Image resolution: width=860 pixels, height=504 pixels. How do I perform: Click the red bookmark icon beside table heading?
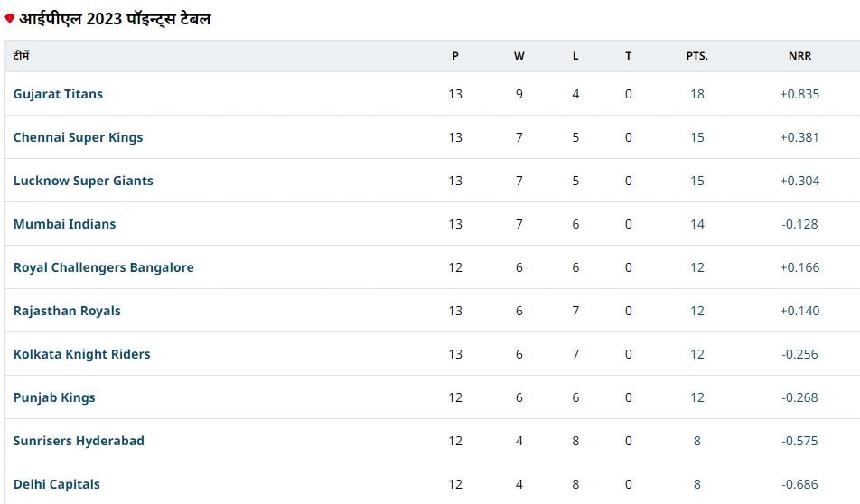9,18
